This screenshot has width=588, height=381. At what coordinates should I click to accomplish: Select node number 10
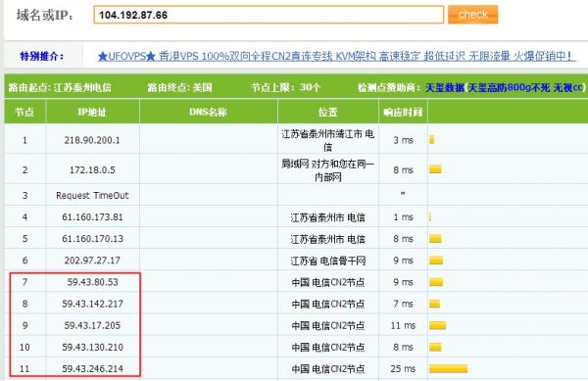24,348
